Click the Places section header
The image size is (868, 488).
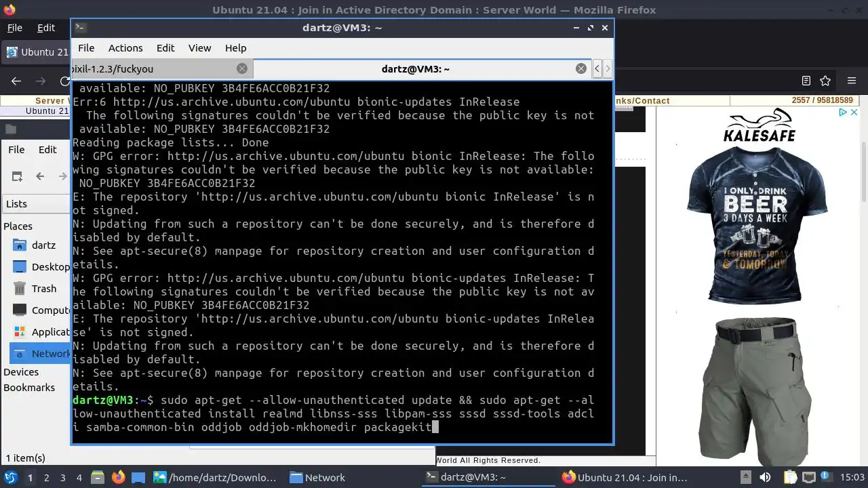pos(18,226)
